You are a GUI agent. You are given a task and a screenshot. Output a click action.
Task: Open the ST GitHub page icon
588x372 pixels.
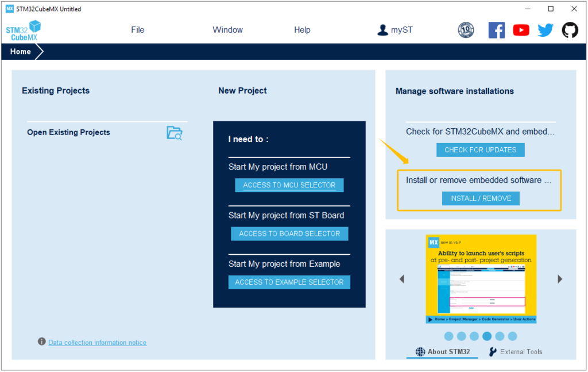(570, 30)
